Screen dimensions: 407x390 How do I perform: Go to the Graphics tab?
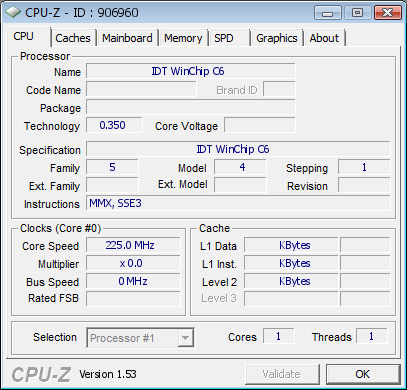[x=277, y=38]
